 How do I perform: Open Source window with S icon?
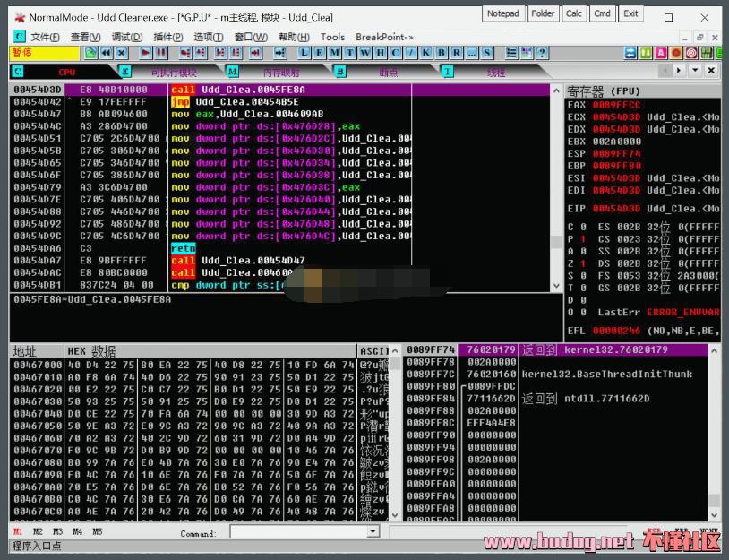[487, 53]
